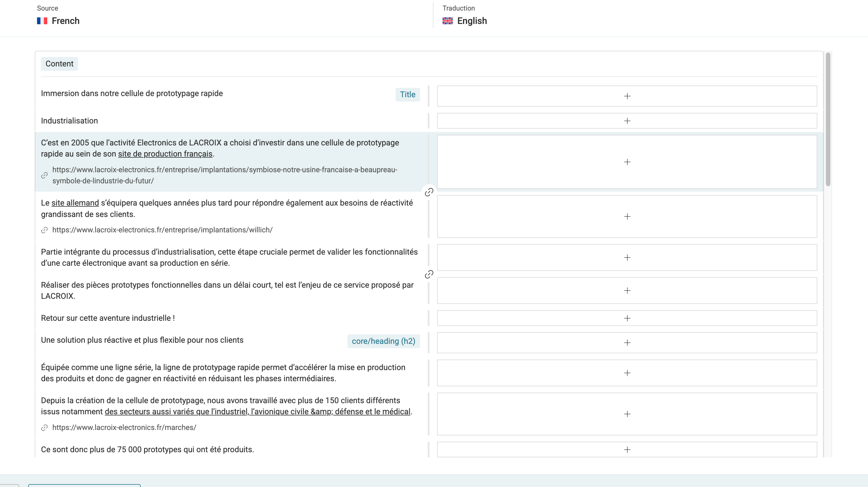Click the industriel, avionique, médical sectors link

pyautogui.click(x=257, y=411)
